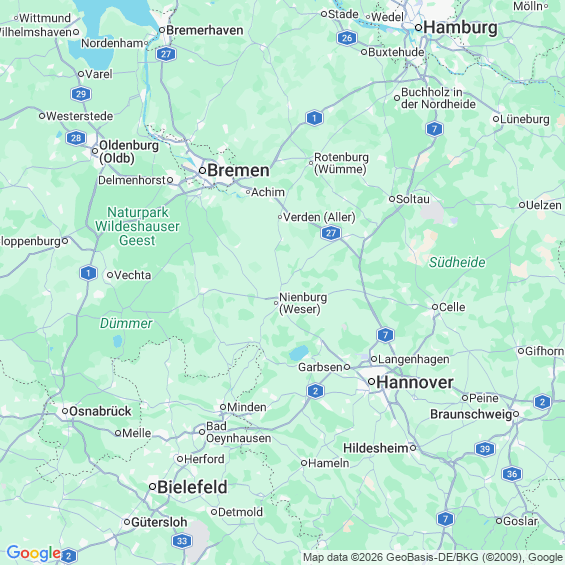The width and height of the screenshot is (565, 565).
Task: Select the Bremen city marker
Action: [203, 170]
